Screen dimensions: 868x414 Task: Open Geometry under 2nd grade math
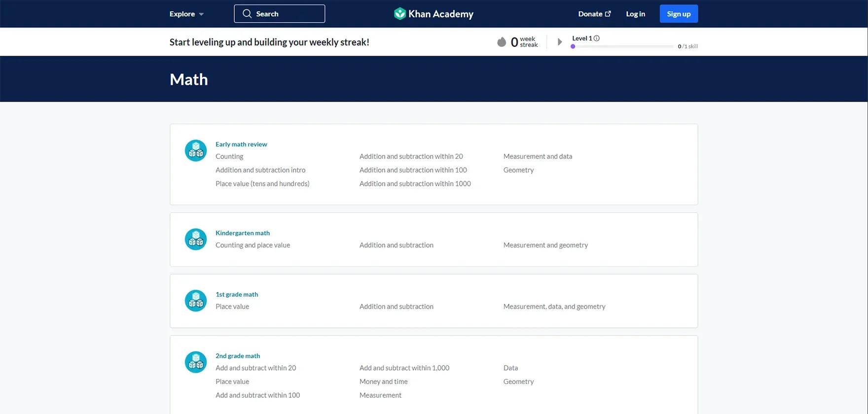click(519, 382)
